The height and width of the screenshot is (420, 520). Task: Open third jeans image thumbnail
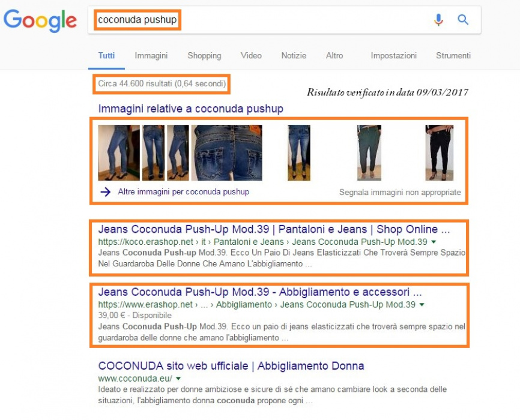[x=178, y=153]
